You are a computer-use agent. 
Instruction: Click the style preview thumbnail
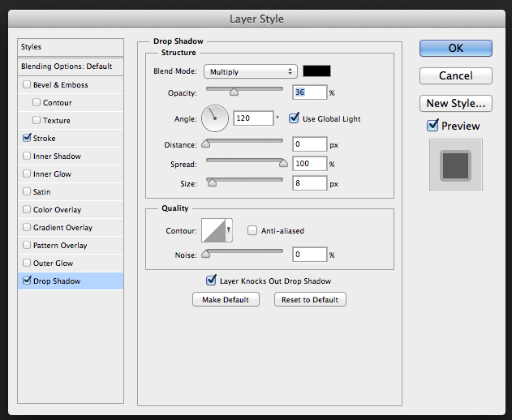pyautogui.click(x=455, y=165)
